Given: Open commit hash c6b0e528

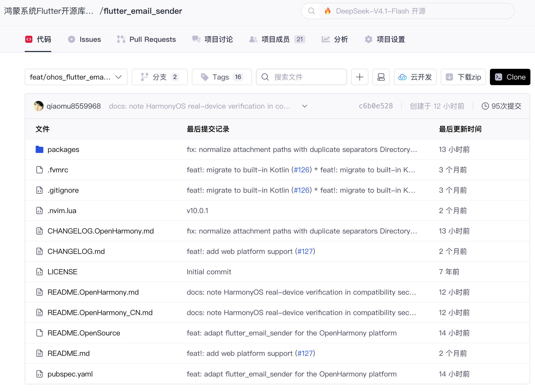Looking at the screenshot, I should 376,106.
